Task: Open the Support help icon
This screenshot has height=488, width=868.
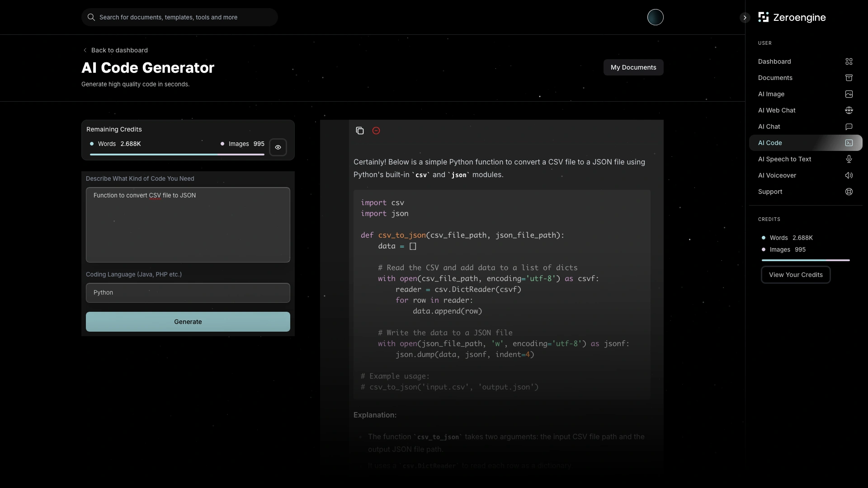Action: coord(849,192)
